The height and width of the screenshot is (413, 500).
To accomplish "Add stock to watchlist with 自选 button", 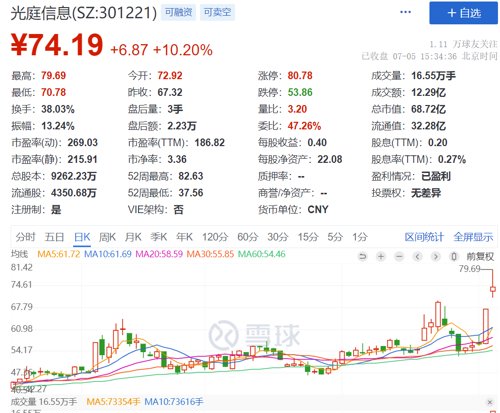I will click(463, 13).
